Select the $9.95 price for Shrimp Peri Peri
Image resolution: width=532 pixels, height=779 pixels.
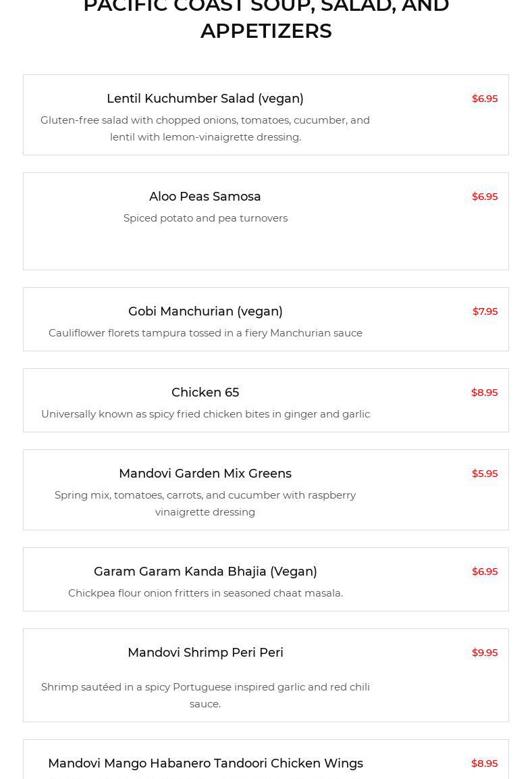coord(485,653)
